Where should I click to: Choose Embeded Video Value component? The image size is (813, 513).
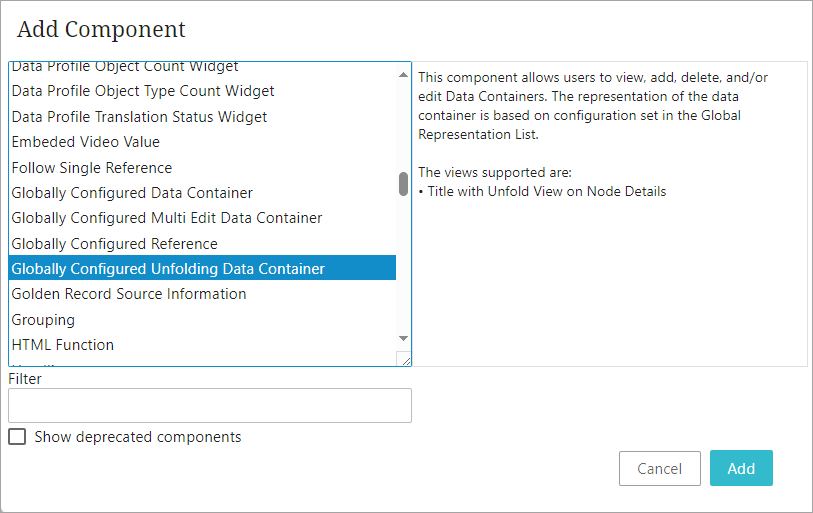pyautogui.click(x=85, y=142)
